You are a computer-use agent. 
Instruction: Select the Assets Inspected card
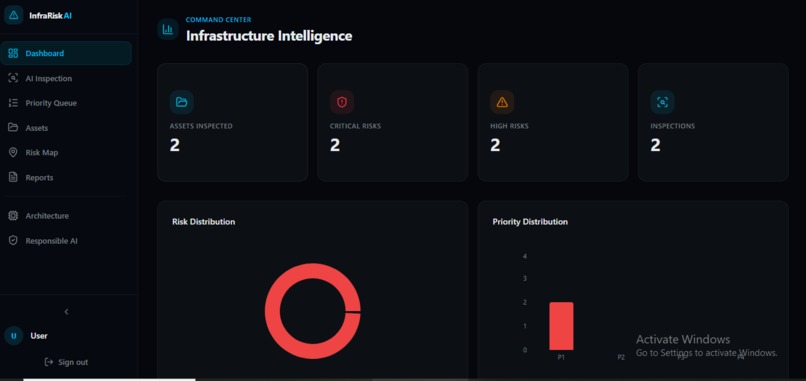point(232,122)
